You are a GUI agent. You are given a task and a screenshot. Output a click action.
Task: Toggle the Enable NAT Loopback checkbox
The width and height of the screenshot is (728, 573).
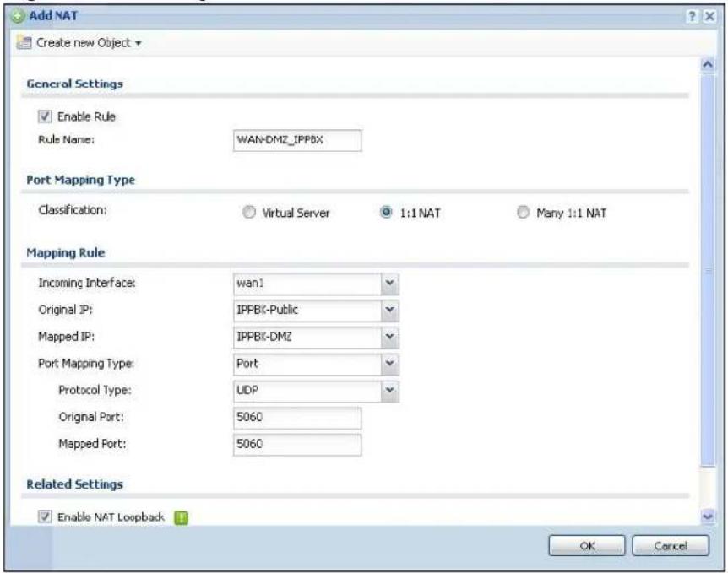pos(45,516)
